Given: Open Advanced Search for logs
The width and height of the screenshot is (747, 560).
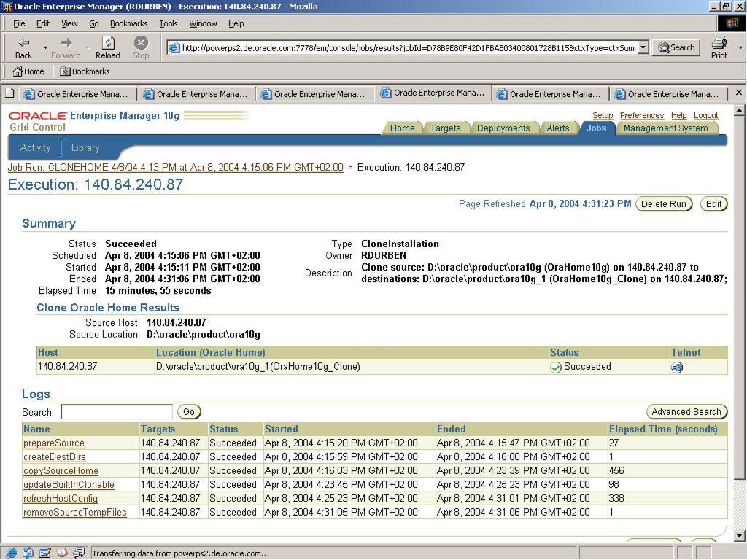Looking at the screenshot, I should [x=686, y=412].
